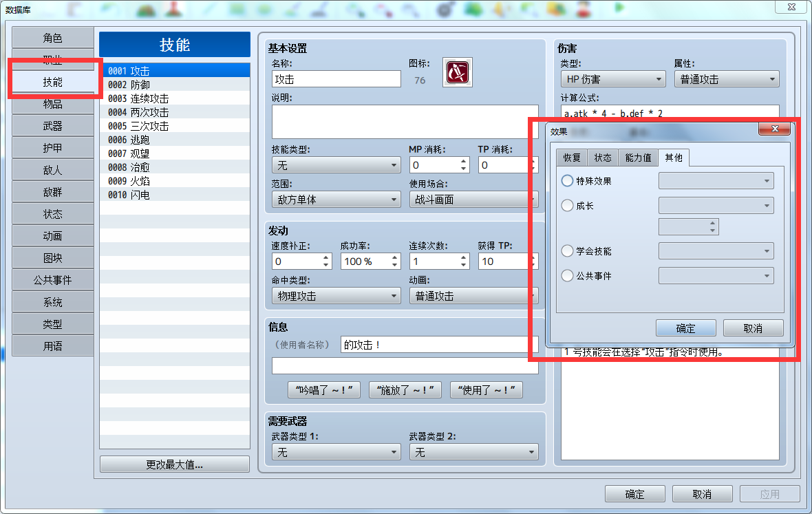Open the 成长 parameter dropdown
This screenshot has width=812, height=514.
point(716,206)
